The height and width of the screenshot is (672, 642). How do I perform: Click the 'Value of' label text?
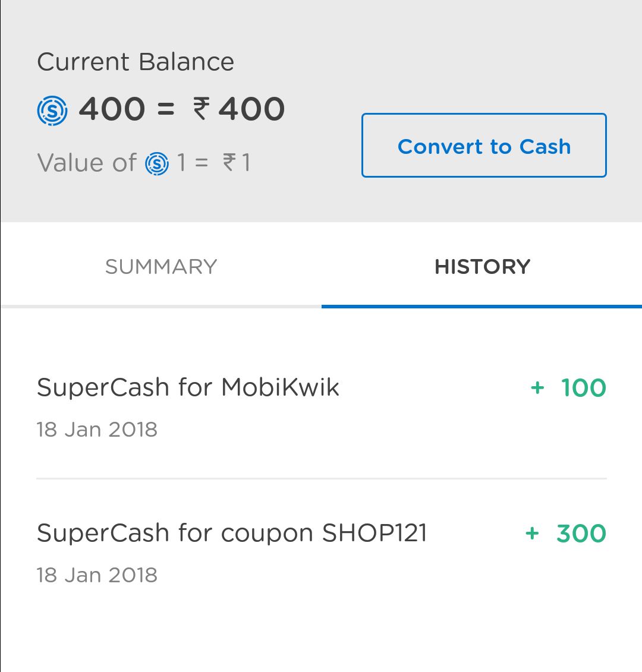pos(87,163)
